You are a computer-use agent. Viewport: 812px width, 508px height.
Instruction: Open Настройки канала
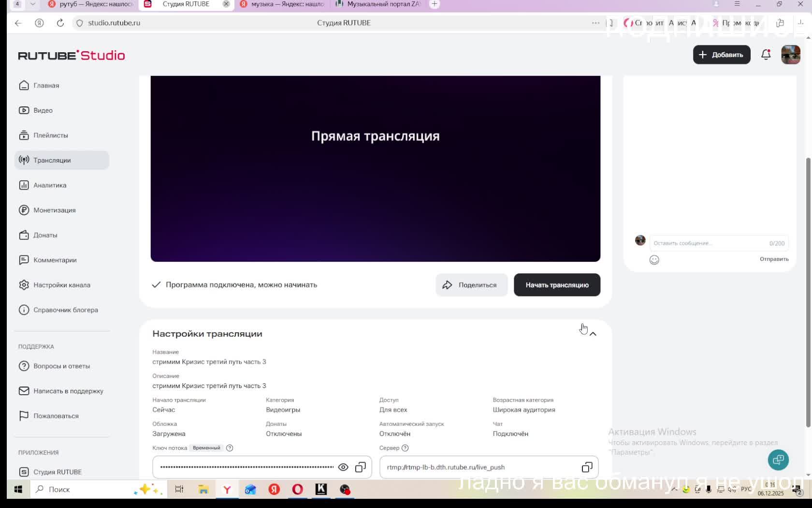point(61,285)
